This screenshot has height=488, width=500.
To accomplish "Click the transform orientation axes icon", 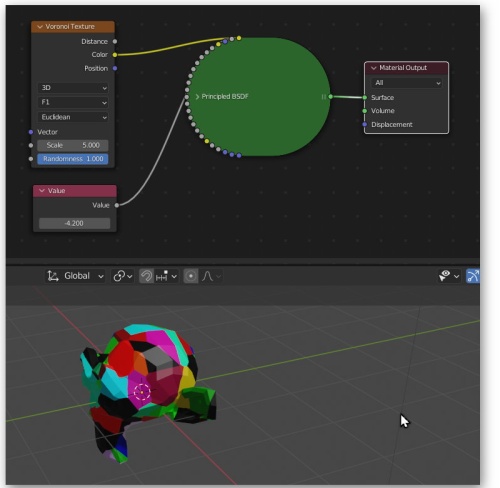I will pyautogui.click(x=53, y=276).
